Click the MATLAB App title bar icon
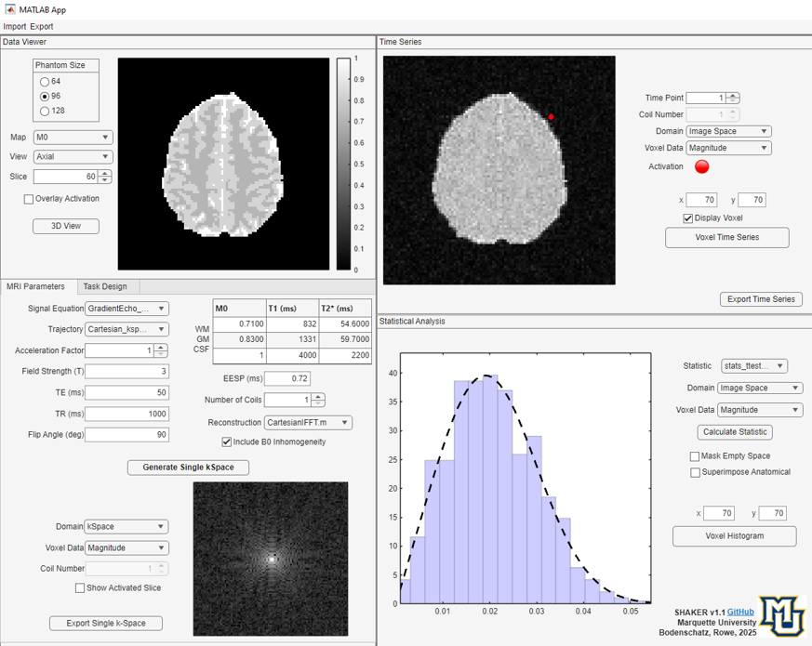 coord(10,9)
